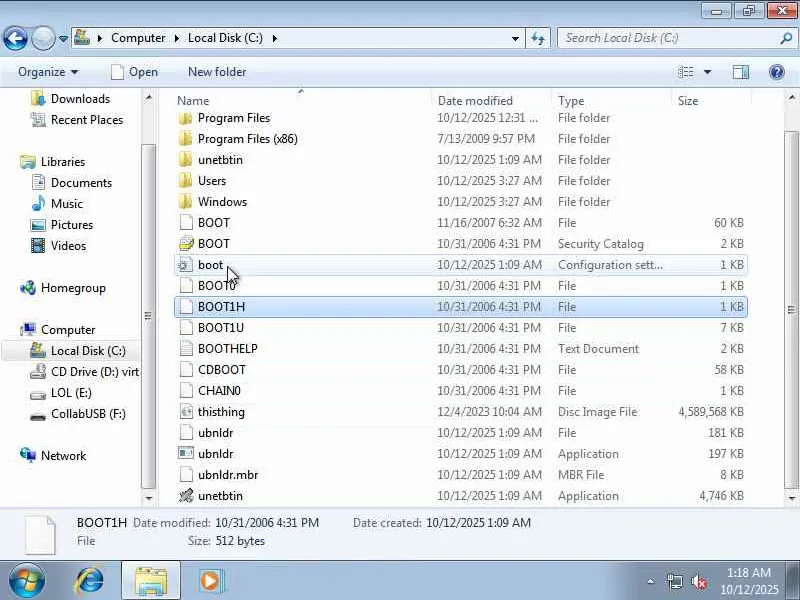This screenshot has height=600, width=800.
Task: Expand the arrow after Computer breadcrumb
Action: (x=177, y=38)
